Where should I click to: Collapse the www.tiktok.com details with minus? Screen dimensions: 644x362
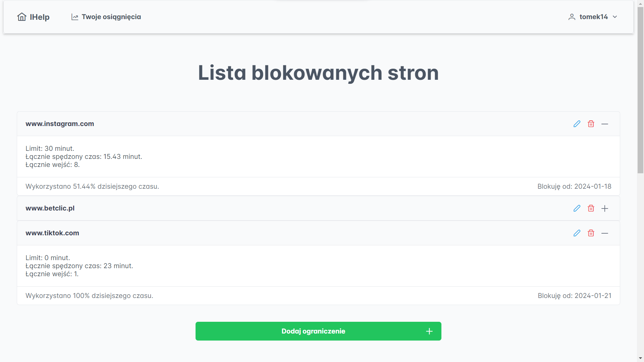click(x=605, y=233)
